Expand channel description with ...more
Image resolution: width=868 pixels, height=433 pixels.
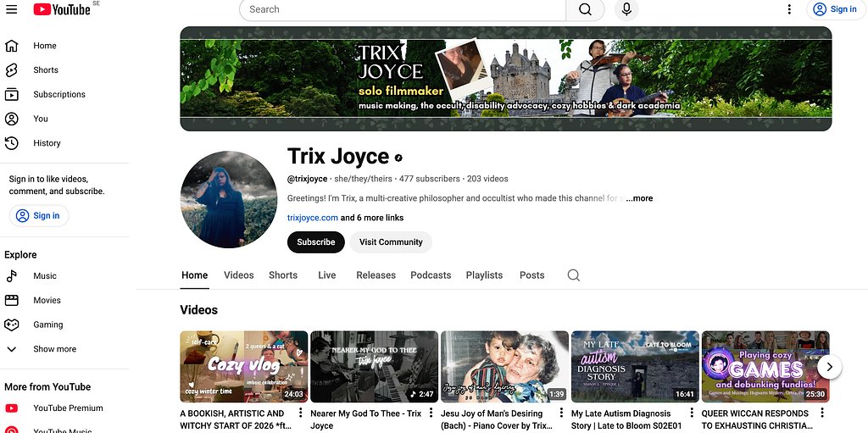pyautogui.click(x=639, y=198)
